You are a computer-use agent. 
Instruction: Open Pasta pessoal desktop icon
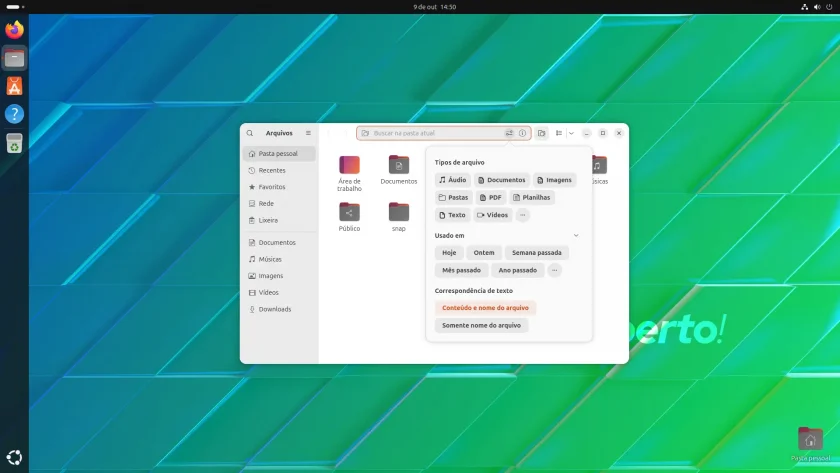(810, 444)
